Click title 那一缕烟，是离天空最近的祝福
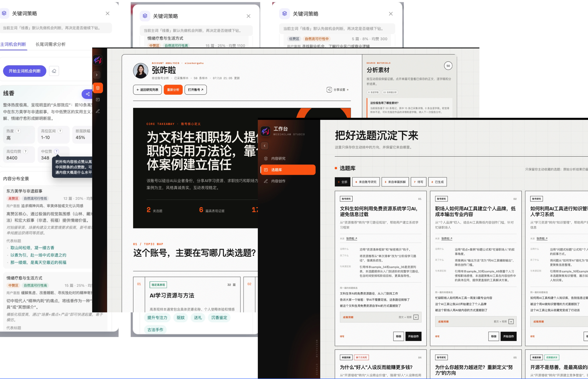Image resolution: width=588 pixels, height=379 pixels. 38,262
